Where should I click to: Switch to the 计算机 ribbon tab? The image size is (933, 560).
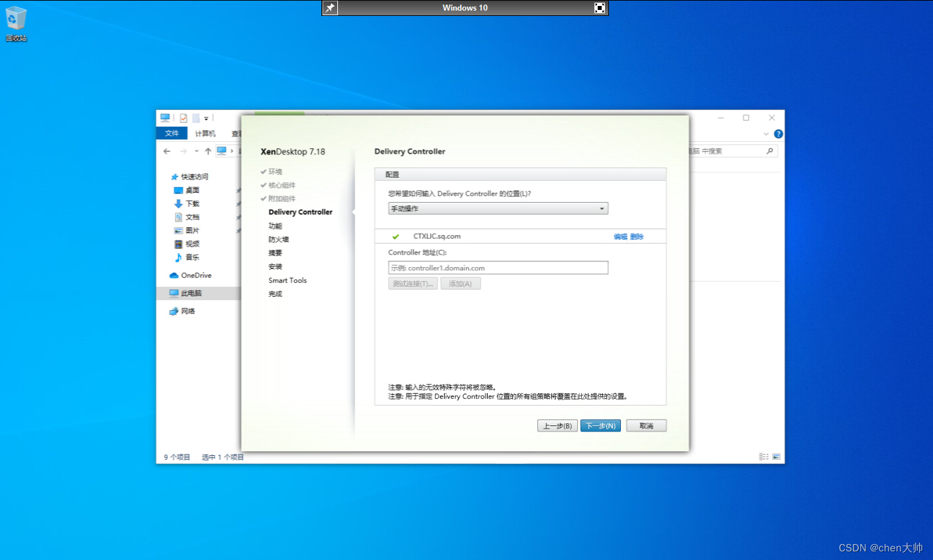(x=205, y=133)
